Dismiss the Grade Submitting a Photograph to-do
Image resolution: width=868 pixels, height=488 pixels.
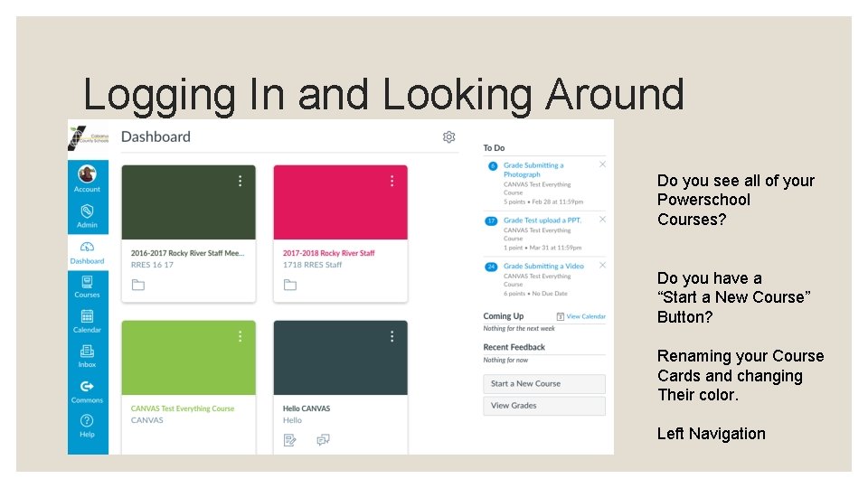(602, 164)
